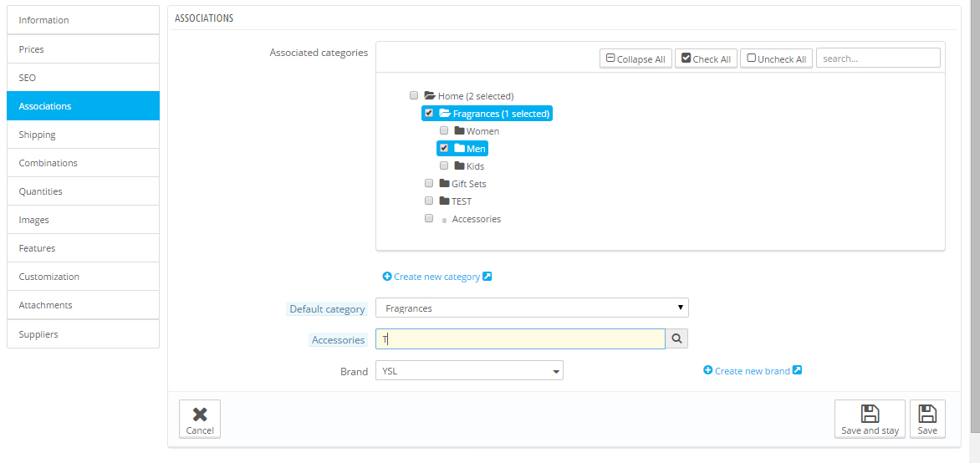Click the Gift Sets folder icon
This screenshot has width=980, height=463.
coord(444,183)
